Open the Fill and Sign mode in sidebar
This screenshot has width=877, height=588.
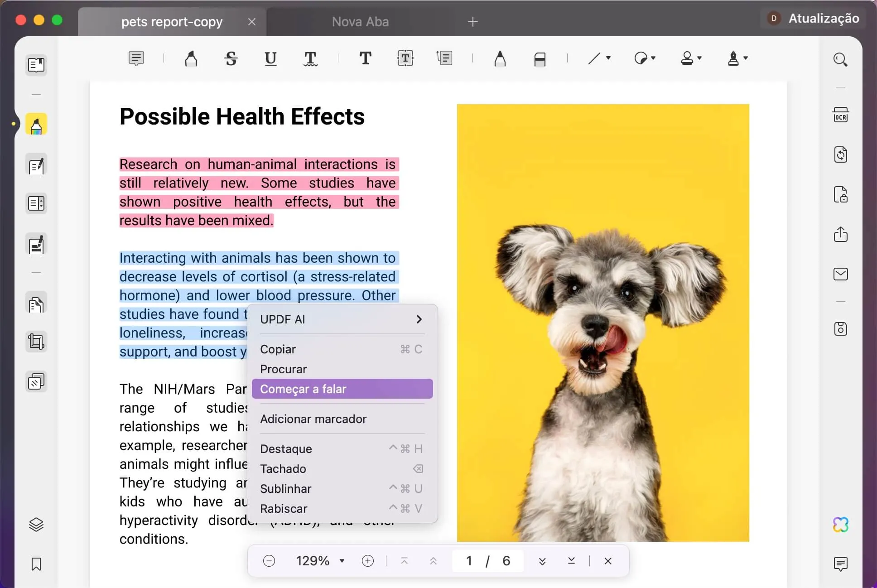36,245
